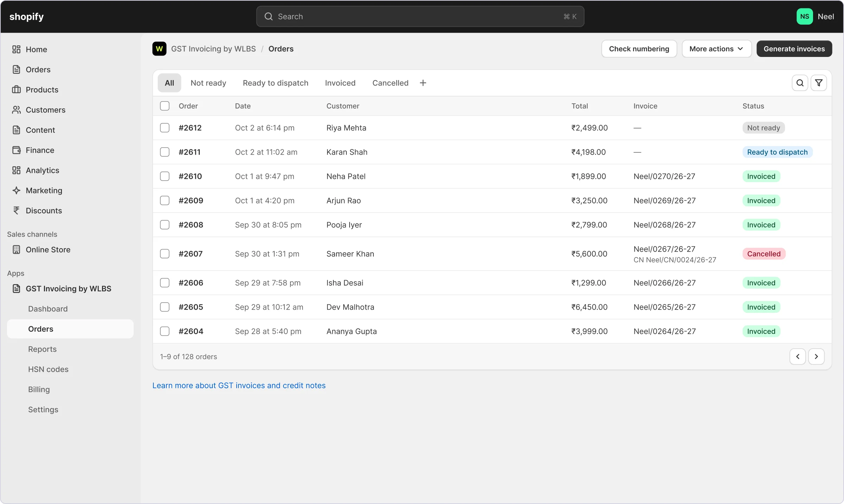Select the checkbox for order #2612
This screenshot has height=504, width=844.
point(165,128)
